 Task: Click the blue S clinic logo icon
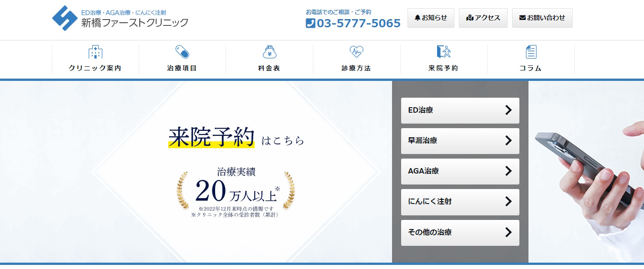(65, 18)
